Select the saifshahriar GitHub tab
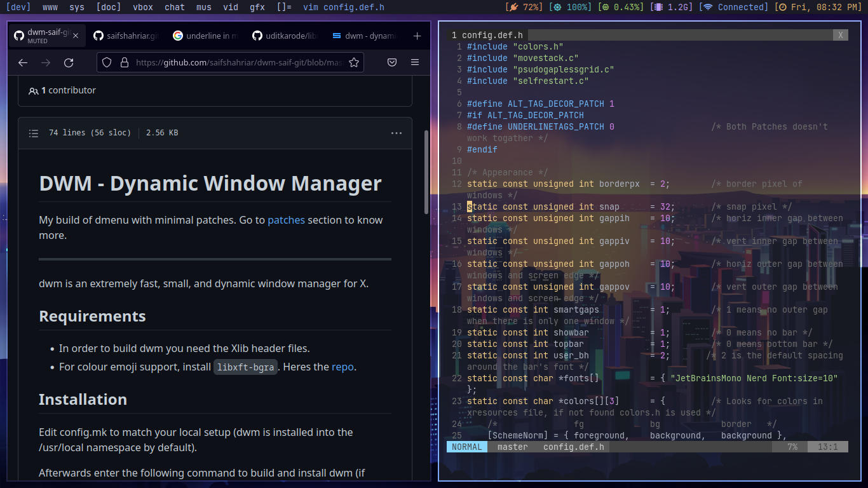This screenshot has height=488, width=868. coord(125,36)
